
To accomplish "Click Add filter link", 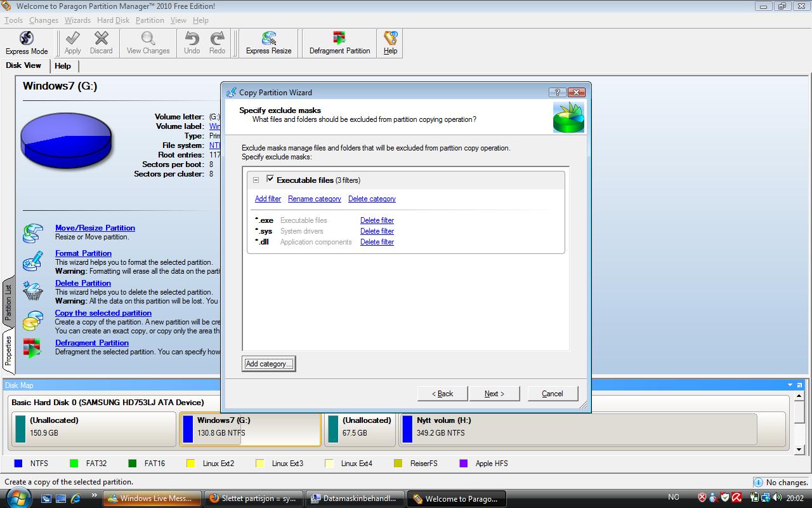I will tap(268, 199).
